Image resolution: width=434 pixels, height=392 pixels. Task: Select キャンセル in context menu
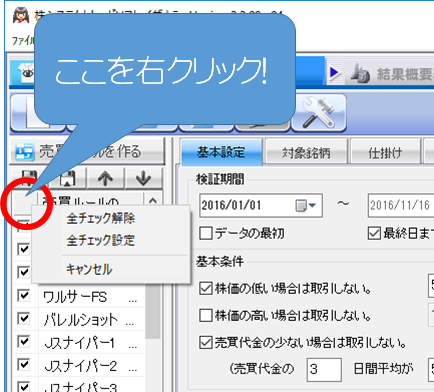pos(89,269)
